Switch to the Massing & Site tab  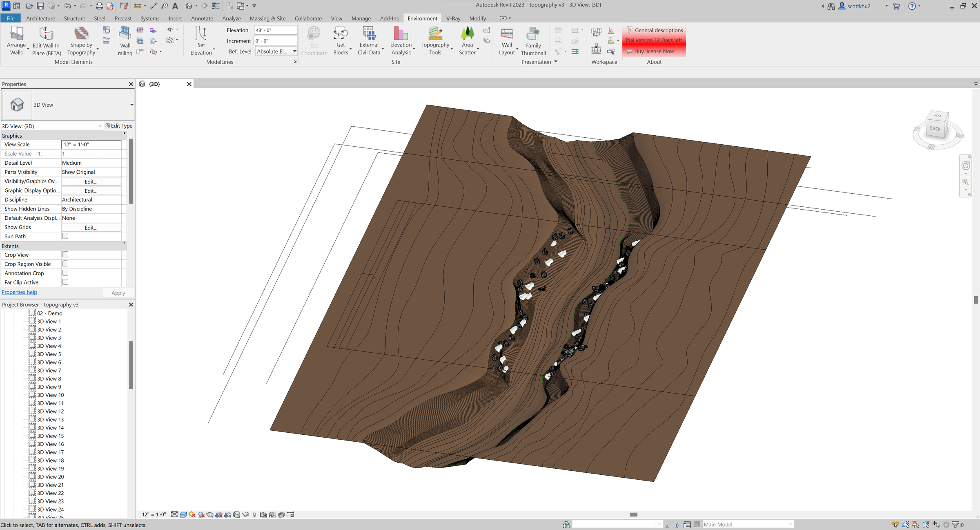(267, 18)
